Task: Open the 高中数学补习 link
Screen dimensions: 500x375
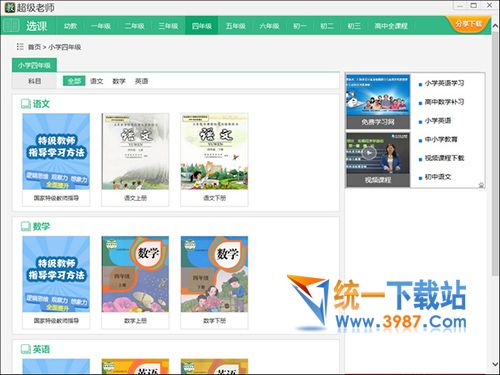Action: point(444,102)
